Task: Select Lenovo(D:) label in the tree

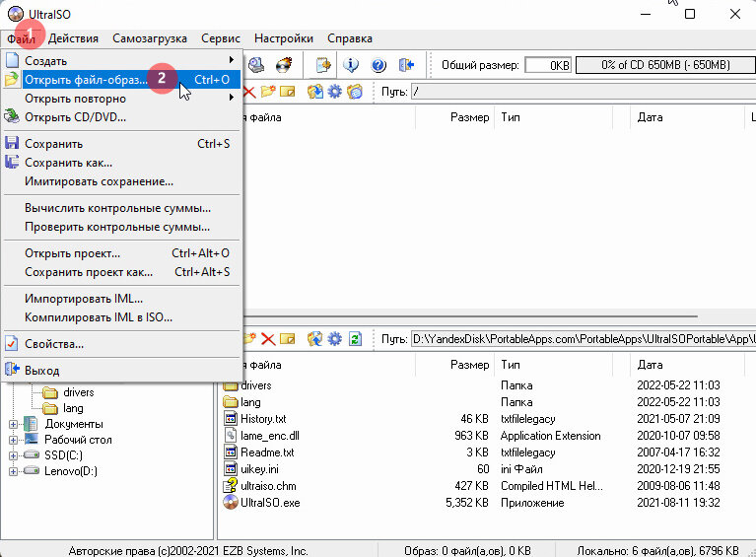Action: pyautogui.click(x=71, y=471)
